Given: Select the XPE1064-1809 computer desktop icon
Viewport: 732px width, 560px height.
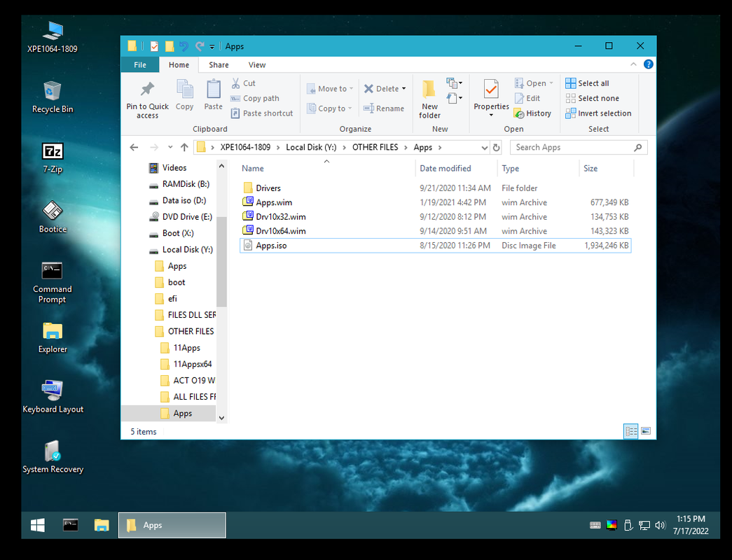Looking at the screenshot, I should tap(53, 37).
